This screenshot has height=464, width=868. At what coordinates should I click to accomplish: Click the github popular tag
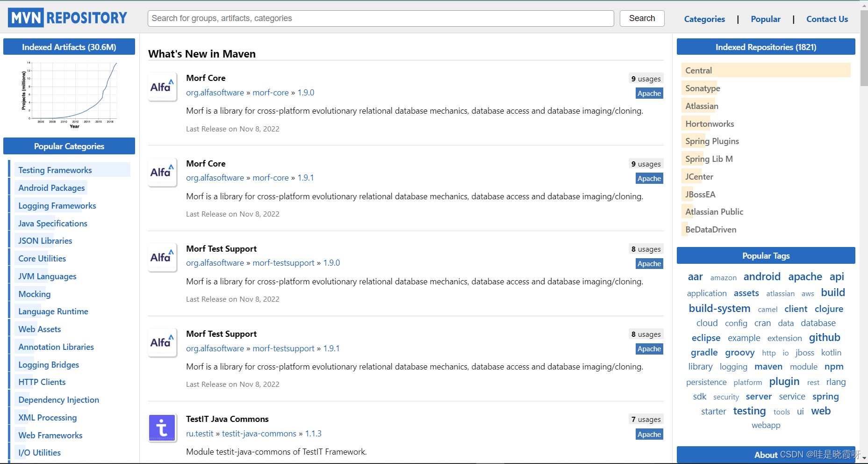[x=825, y=338]
